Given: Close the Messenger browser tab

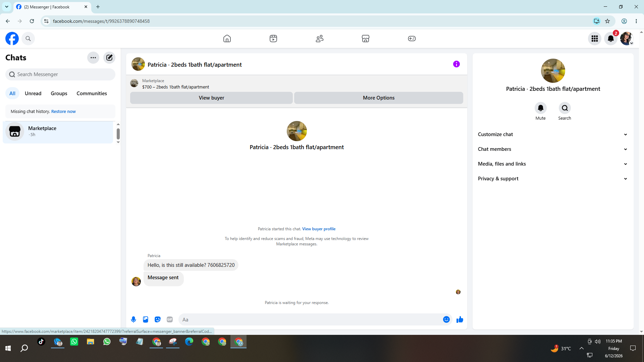Looking at the screenshot, I should pyautogui.click(x=86, y=7).
